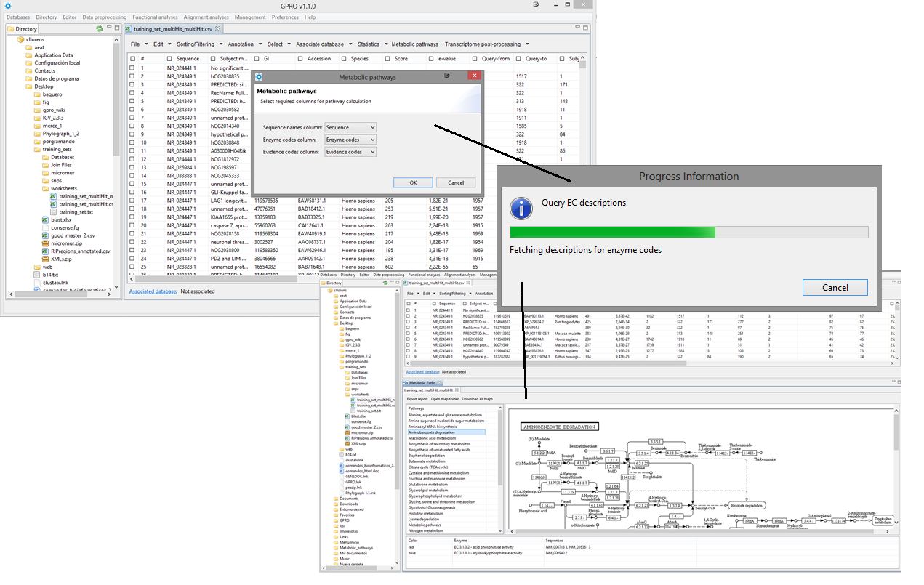Click the GPRO gear icon in main title bar

tap(7, 5)
